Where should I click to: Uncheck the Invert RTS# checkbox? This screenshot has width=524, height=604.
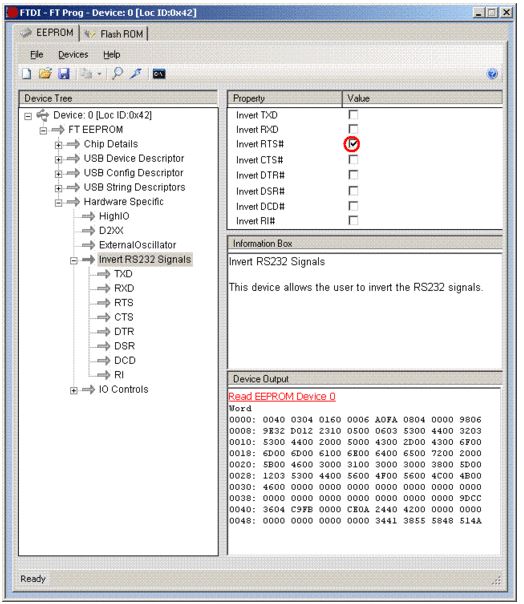pos(353,144)
